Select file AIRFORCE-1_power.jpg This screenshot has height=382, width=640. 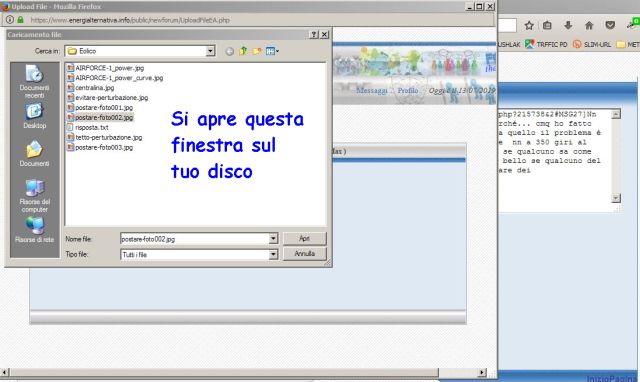pos(109,68)
